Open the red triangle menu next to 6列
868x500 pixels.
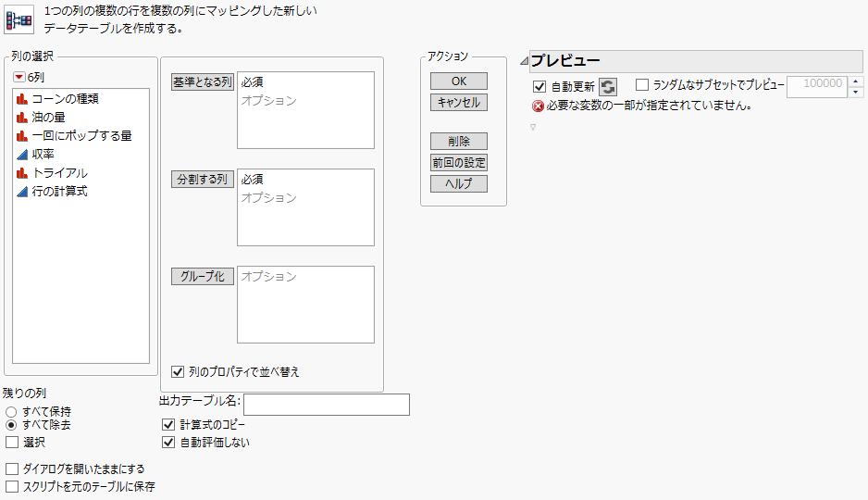(19, 77)
